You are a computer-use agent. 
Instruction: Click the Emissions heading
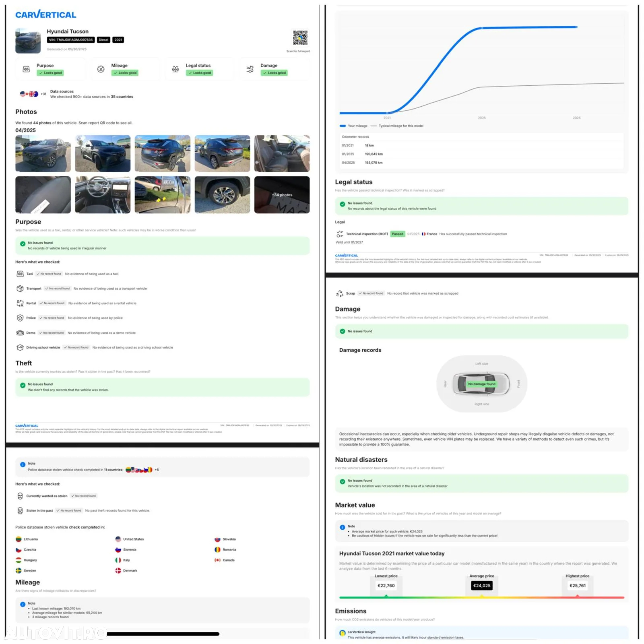point(351,611)
